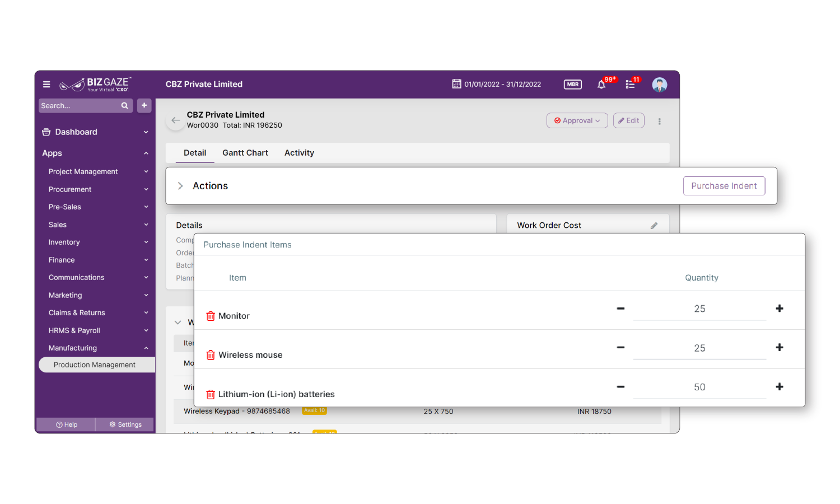840x504 pixels.
Task: Collapse the work order items section chevron
Action: click(178, 323)
